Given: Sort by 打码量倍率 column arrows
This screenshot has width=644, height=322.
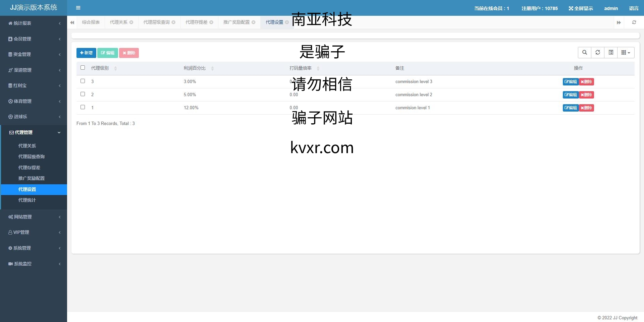Looking at the screenshot, I should (x=318, y=68).
